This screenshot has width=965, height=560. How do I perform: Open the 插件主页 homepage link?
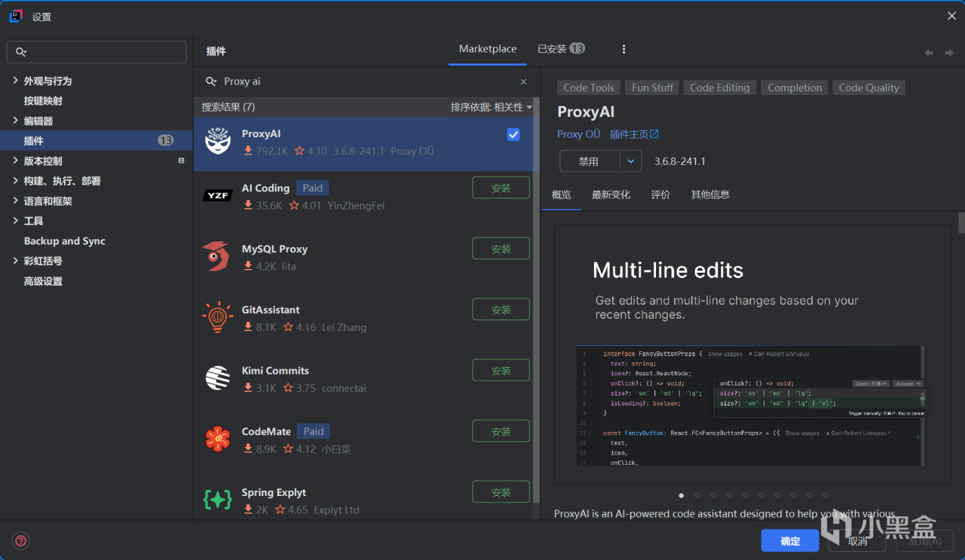point(629,134)
